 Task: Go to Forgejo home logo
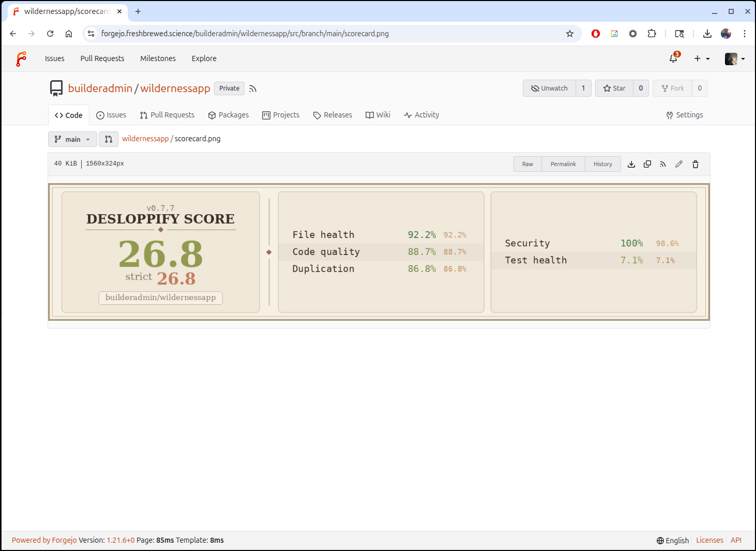pos(21,58)
